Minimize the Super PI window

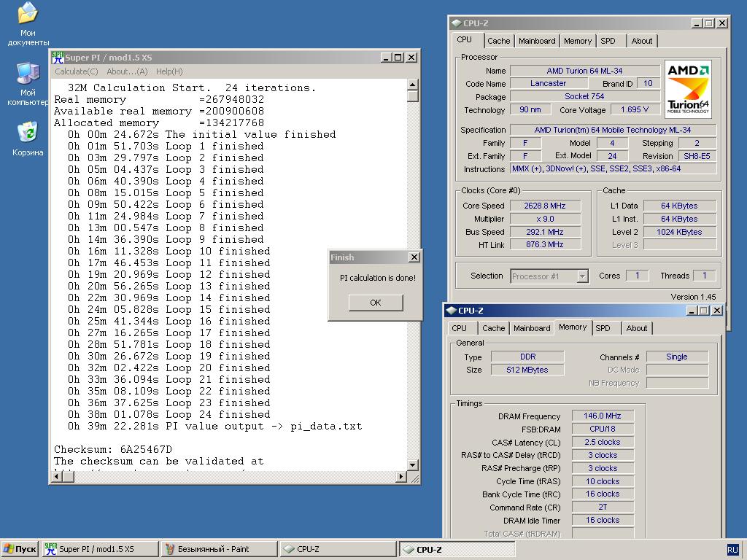tap(387, 58)
